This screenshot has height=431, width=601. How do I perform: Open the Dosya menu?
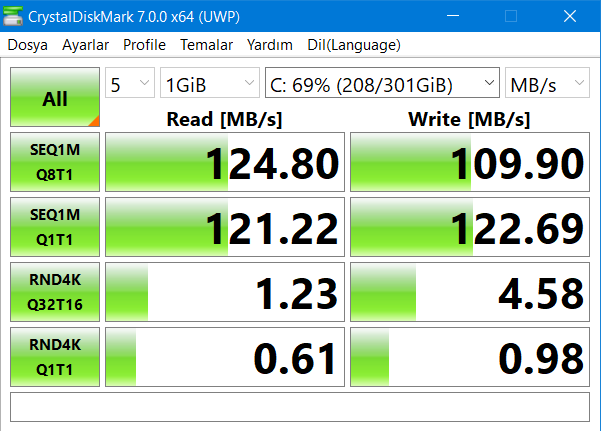click(x=28, y=45)
